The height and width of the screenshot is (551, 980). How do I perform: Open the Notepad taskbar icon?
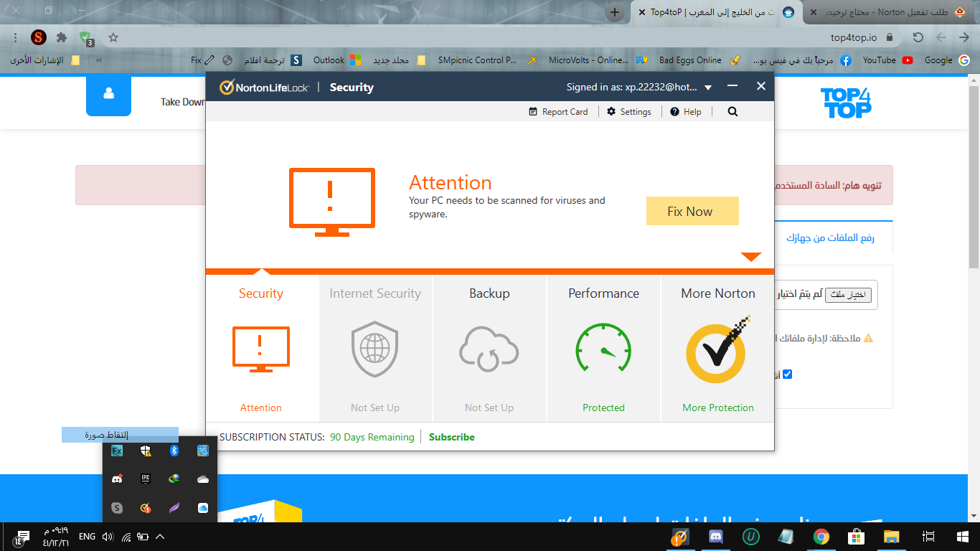click(786, 537)
